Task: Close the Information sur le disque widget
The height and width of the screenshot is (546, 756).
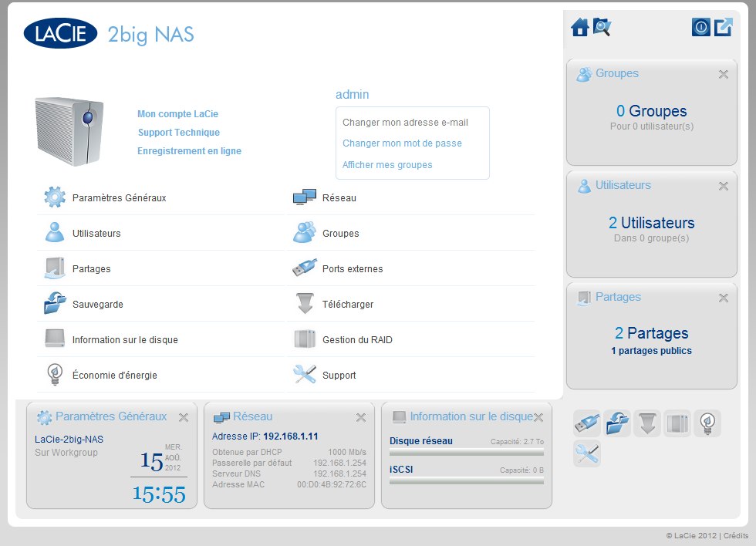Action: coord(538,417)
